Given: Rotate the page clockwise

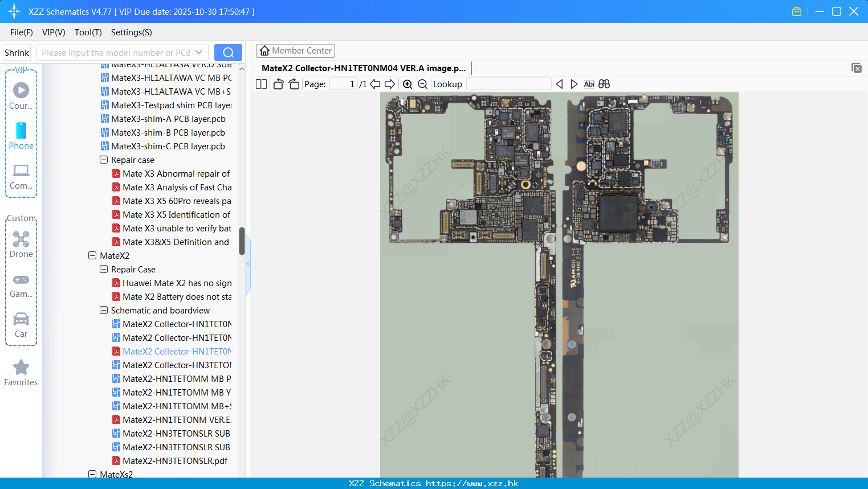Looking at the screenshot, I should coord(294,84).
